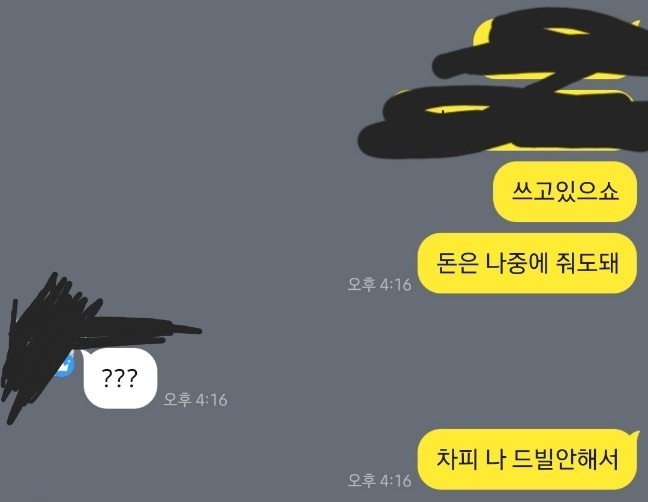Click the character "쓰" in "쓰고있으쇼"
The height and width of the screenshot is (502, 648).
522,191
